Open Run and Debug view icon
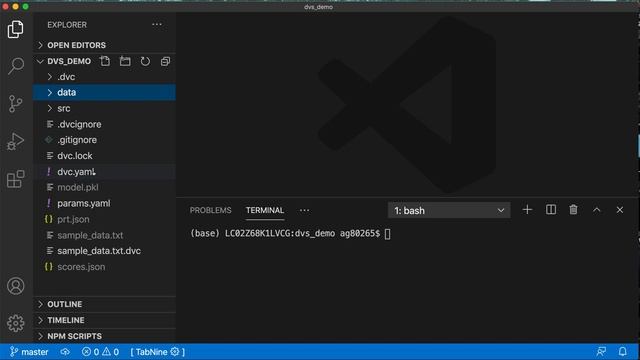Viewport: 640px width, 360px height. click(x=16, y=141)
